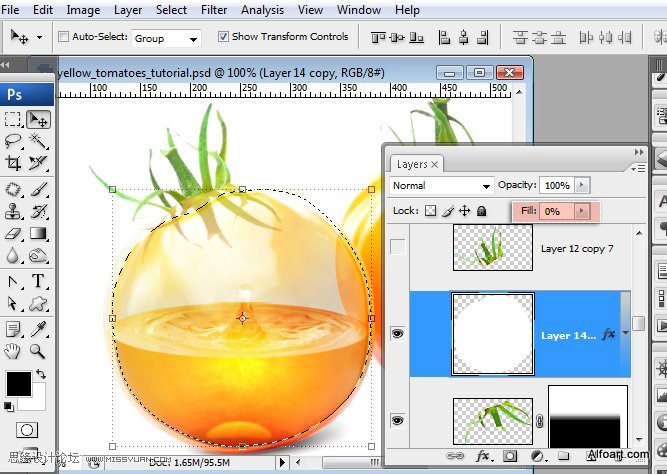Select the Hand tool

pos(13,351)
